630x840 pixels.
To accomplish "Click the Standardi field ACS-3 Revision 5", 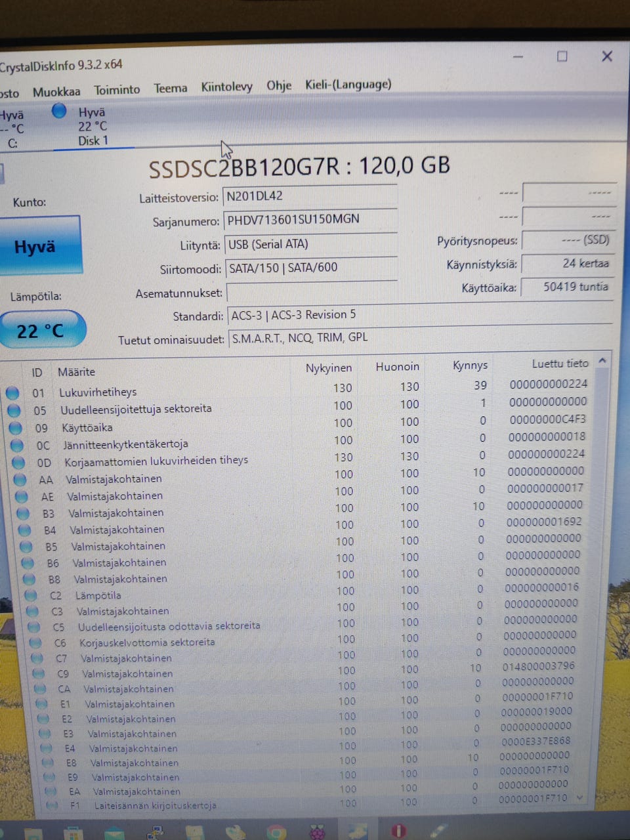I will point(420,314).
